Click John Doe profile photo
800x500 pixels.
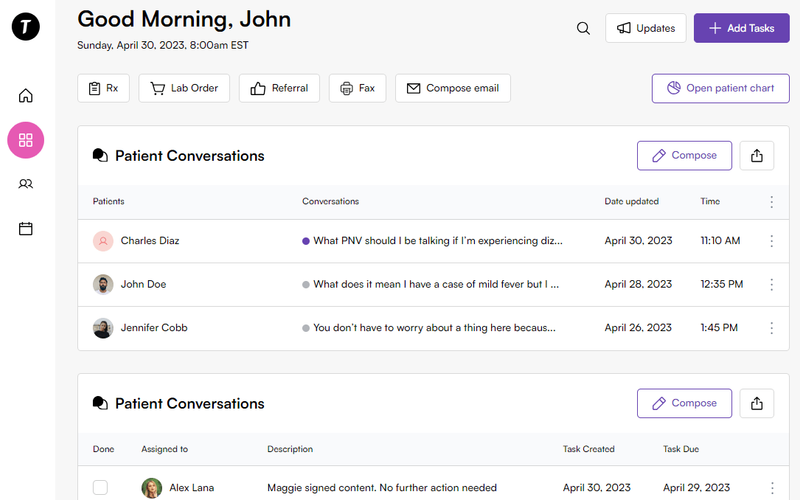coord(103,284)
